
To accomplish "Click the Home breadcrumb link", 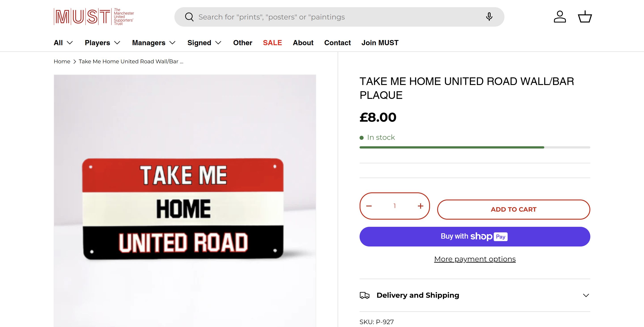I will pos(62,62).
